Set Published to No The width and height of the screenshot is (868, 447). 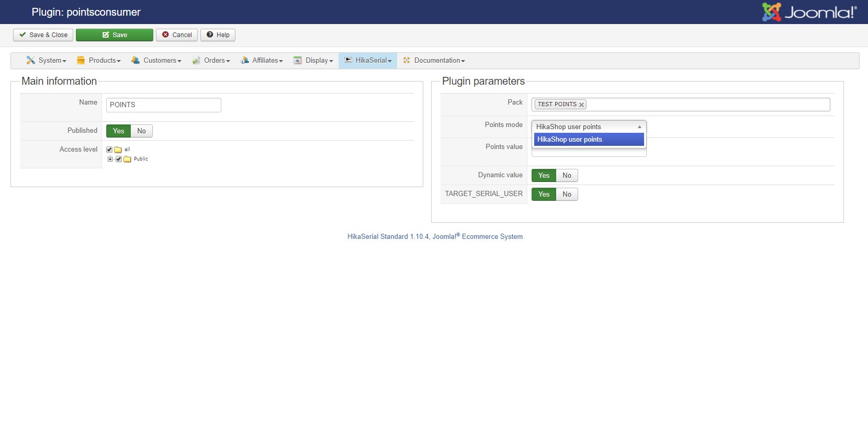point(141,131)
